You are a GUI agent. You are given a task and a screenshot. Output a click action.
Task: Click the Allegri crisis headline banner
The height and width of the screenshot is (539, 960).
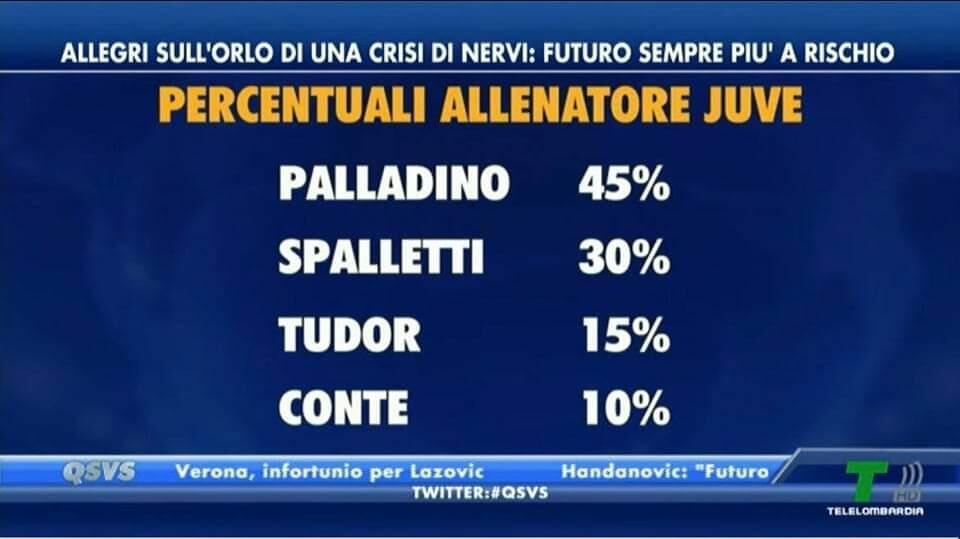[x=477, y=53]
